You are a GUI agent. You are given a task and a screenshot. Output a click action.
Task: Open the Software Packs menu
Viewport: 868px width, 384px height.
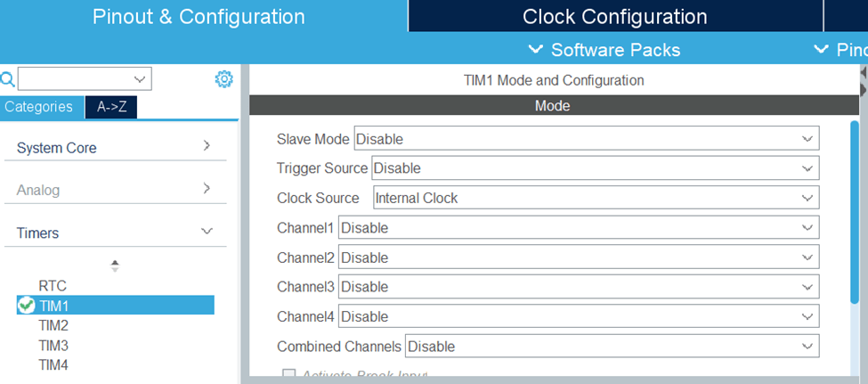click(x=604, y=50)
